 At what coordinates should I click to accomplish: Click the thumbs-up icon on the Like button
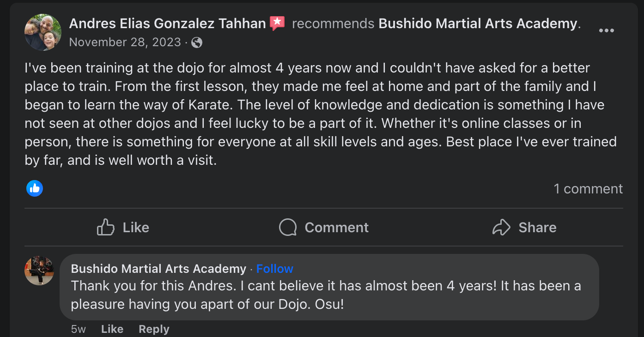[x=106, y=227]
